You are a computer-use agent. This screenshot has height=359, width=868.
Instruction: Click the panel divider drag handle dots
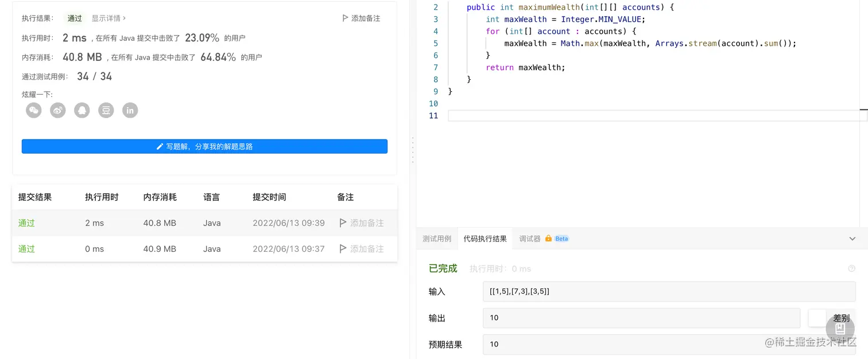pyautogui.click(x=412, y=150)
